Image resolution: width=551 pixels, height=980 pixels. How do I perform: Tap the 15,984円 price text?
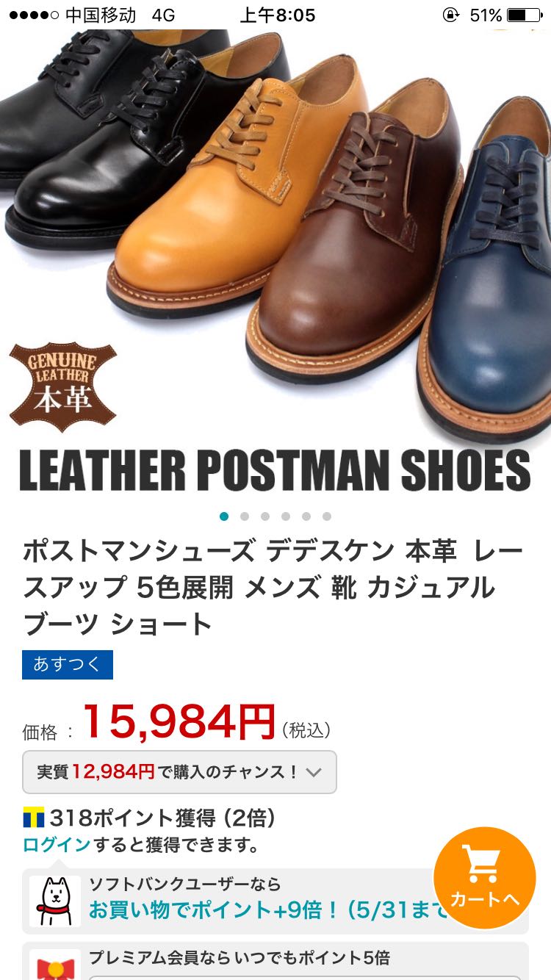click(x=179, y=722)
